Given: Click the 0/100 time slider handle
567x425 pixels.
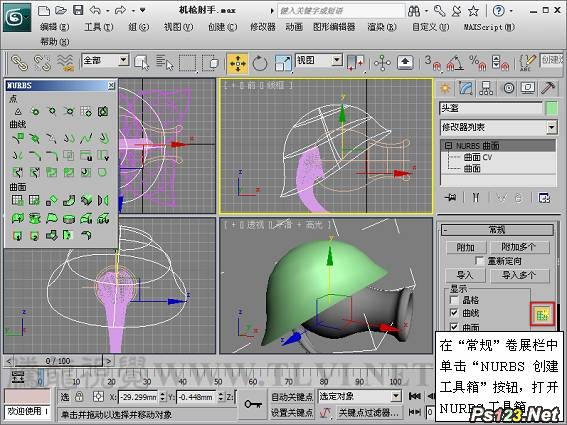Looking at the screenshot, I should 58,361.
